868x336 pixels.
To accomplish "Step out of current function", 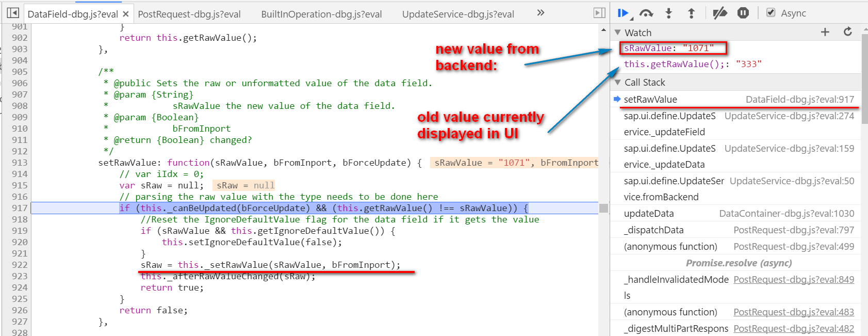I will click(691, 13).
